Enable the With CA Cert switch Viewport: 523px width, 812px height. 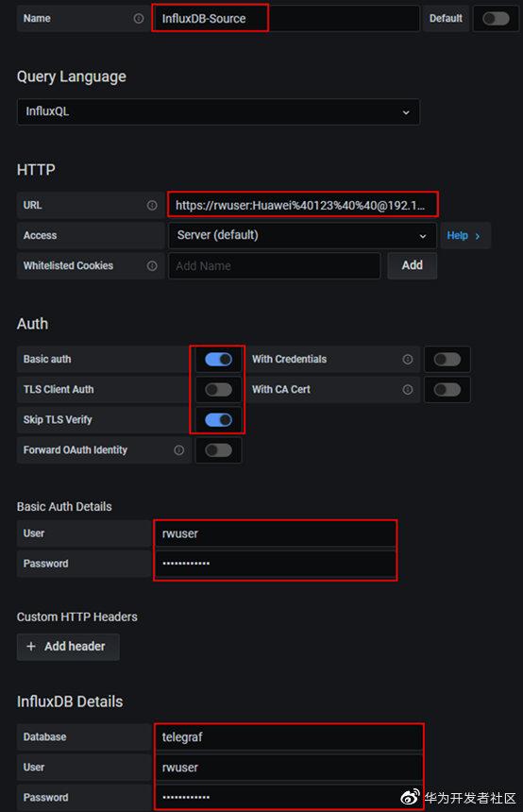(x=447, y=389)
